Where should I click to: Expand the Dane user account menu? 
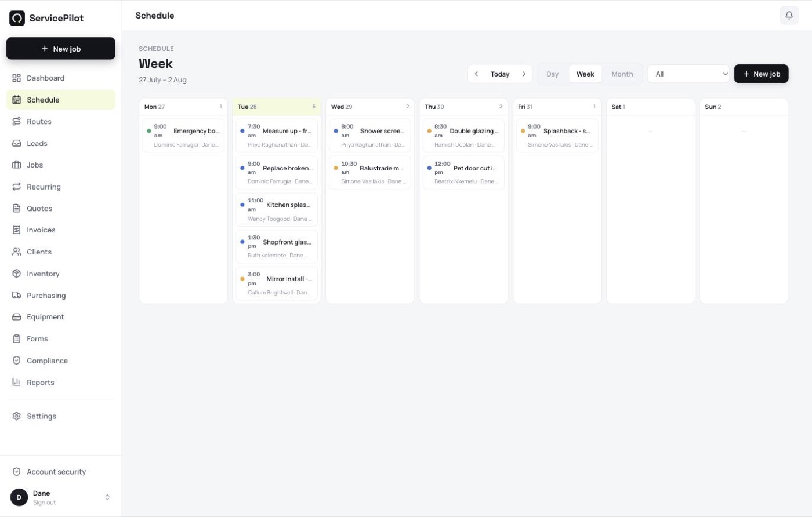[x=107, y=497]
